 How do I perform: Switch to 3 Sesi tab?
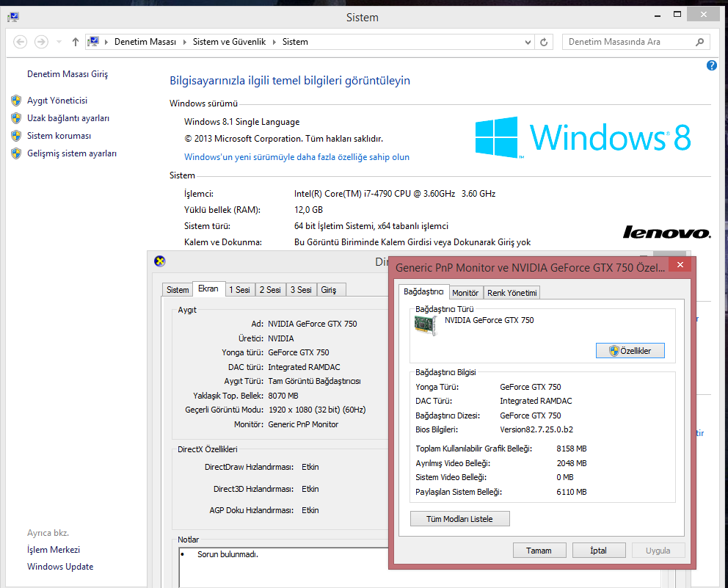click(x=301, y=290)
